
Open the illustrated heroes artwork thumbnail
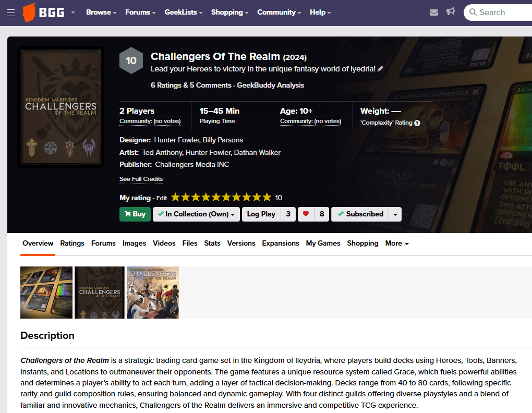click(x=153, y=293)
